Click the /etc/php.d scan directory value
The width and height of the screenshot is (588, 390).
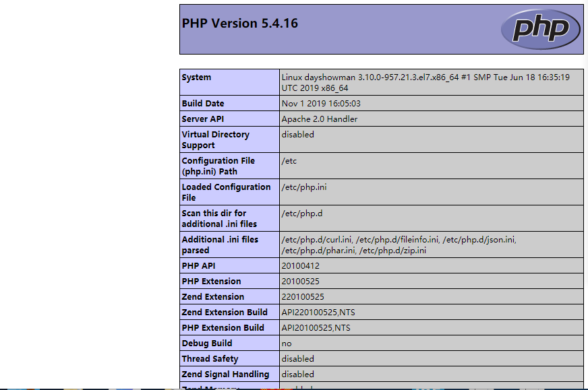(299, 213)
